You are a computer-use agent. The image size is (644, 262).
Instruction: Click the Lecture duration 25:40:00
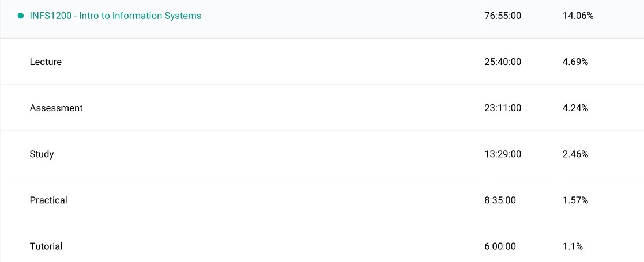[x=503, y=62]
